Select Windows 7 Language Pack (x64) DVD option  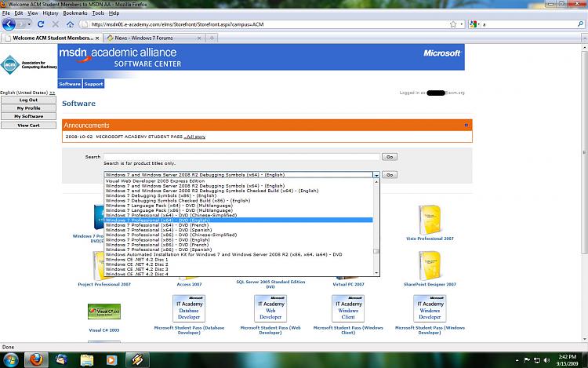(x=238, y=206)
